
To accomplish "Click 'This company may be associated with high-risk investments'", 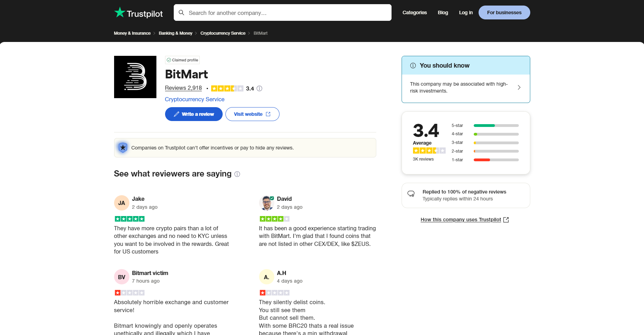I will [459, 87].
